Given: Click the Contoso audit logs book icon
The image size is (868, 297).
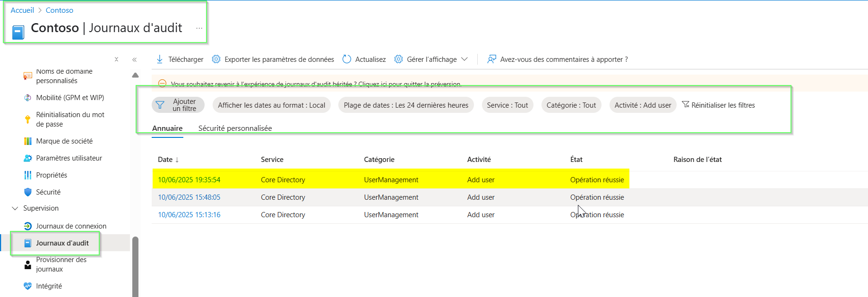Looking at the screenshot, I should click(18, 33).
